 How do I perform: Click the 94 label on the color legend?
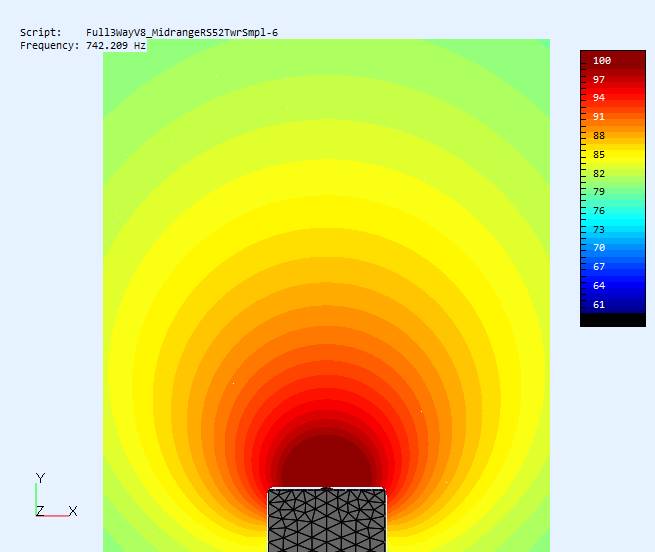click(599, 98)
